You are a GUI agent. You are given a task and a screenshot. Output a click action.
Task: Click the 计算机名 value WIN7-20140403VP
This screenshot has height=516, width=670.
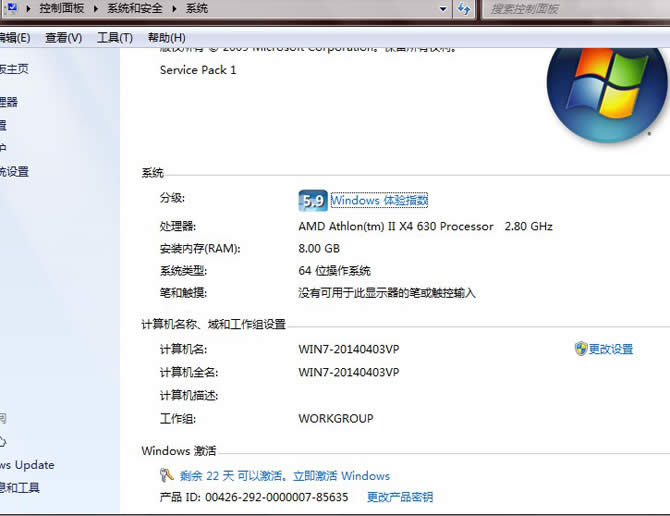(349, 349)
